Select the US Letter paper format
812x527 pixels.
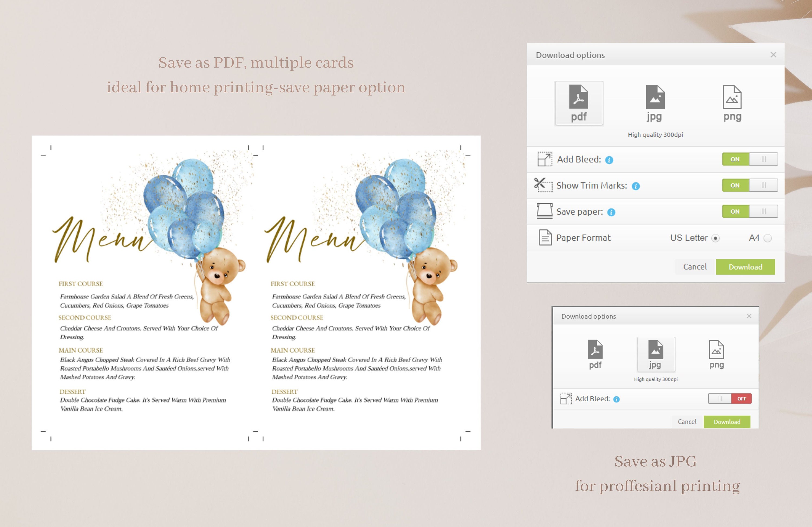(x=716, y=238)
